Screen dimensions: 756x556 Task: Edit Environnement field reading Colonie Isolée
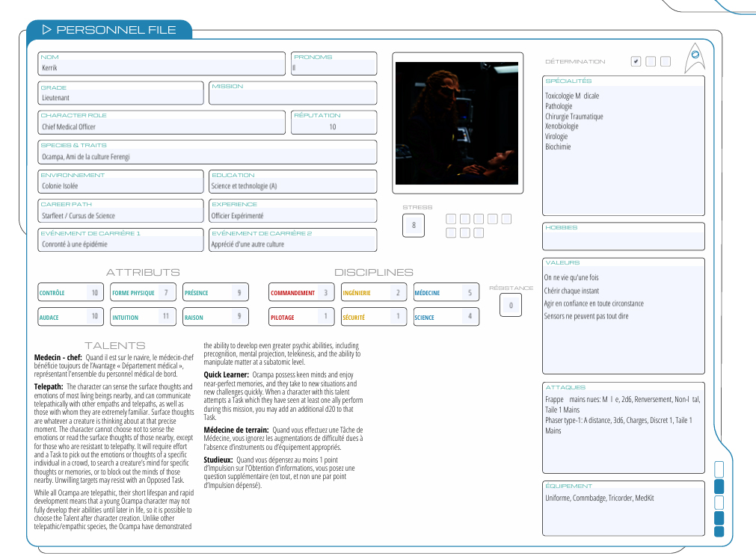[120, 182]
